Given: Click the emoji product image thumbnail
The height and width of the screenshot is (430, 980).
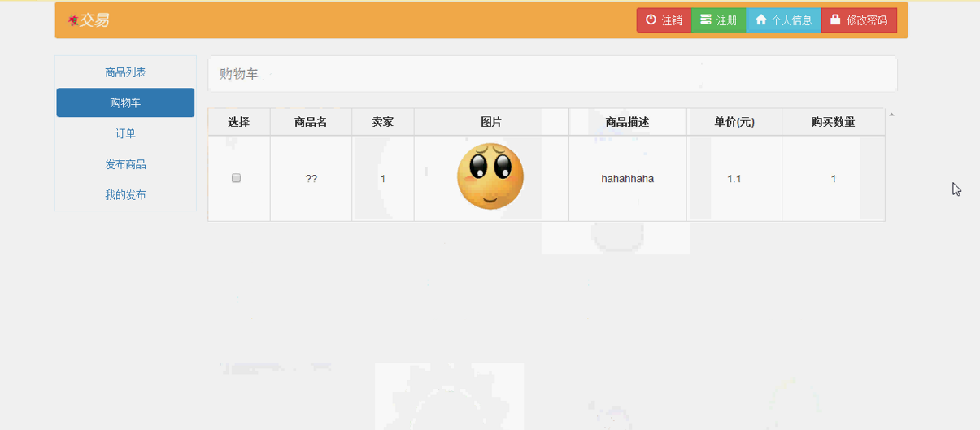Looking at the screenshot, I should pos(490,176).
